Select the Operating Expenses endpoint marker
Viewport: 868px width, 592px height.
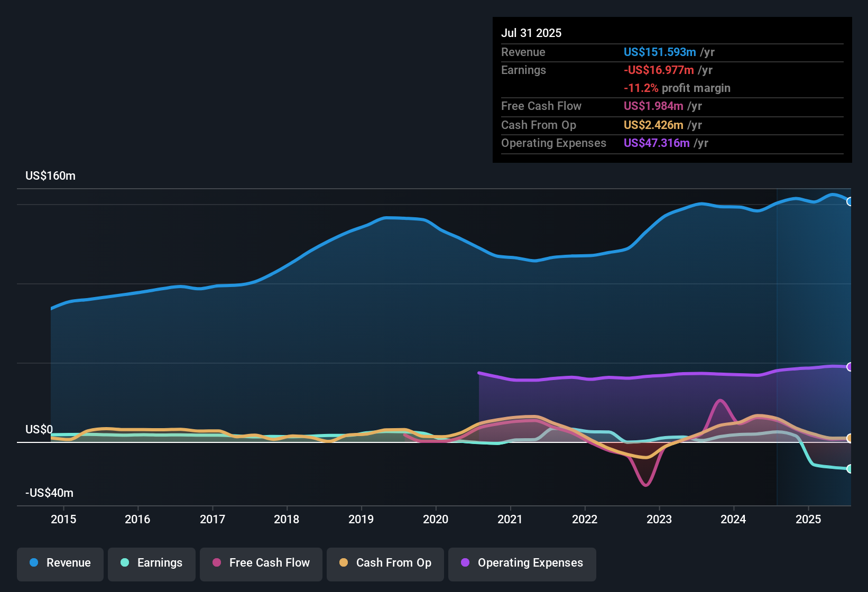849,367
